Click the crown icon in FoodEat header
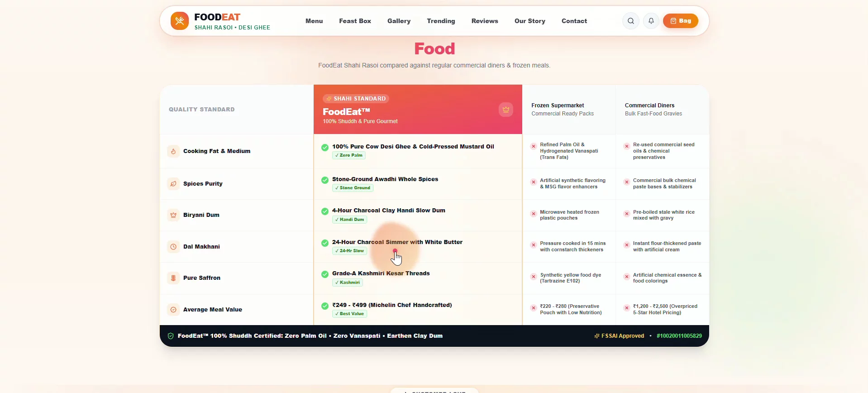Viewport: 868px width, 393px height. (506, 110)
